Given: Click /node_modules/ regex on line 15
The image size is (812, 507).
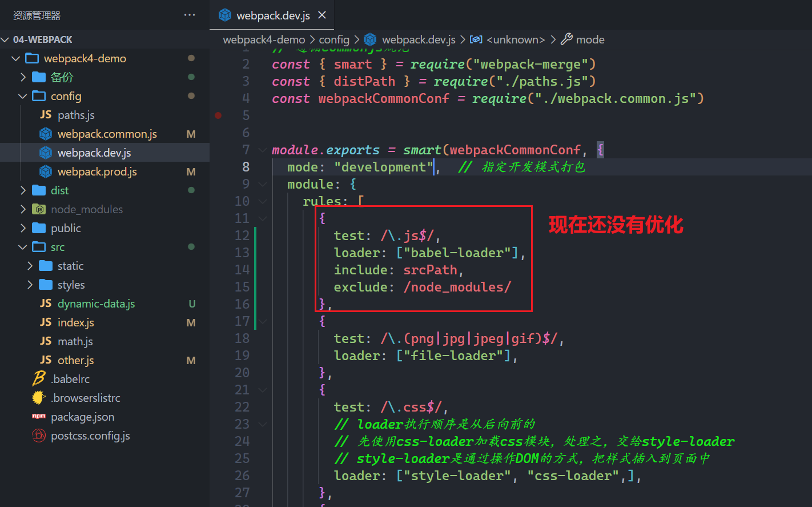Looking at the screenshot, I should click(x=457, y=287).
